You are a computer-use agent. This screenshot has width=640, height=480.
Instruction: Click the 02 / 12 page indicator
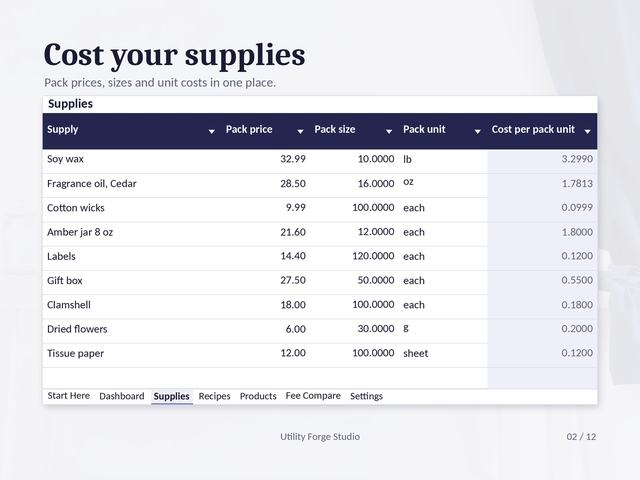click(x=581, y=437)
